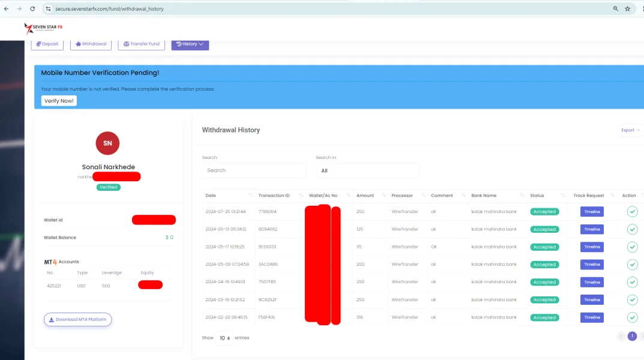This screenshot has width=644, height=360.
Task: Open the Deposit tab
Action: (x=47, y=44)
